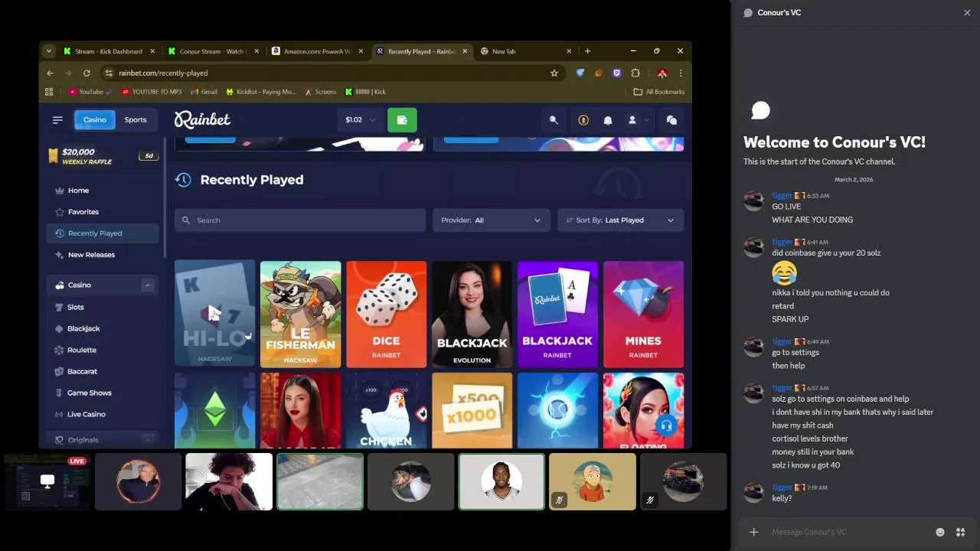This screenshot has height=551, width=980.
Task: Click the headset support button
Action: [667, 425]
